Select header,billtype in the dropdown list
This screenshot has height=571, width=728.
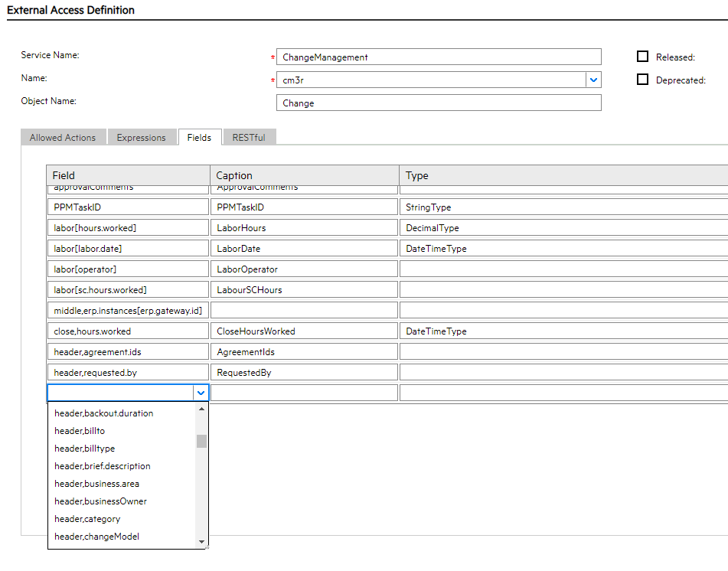point(122,449)
